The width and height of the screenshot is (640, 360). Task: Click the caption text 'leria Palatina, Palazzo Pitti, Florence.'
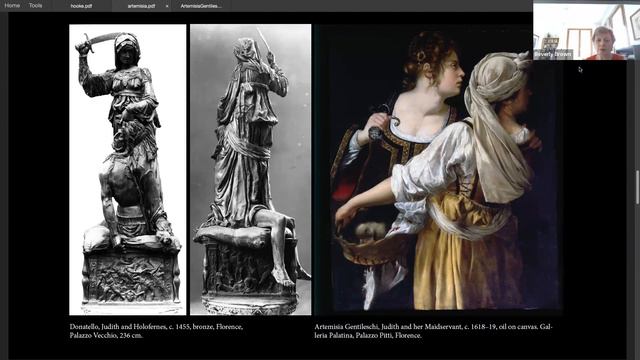click(368, 336)
